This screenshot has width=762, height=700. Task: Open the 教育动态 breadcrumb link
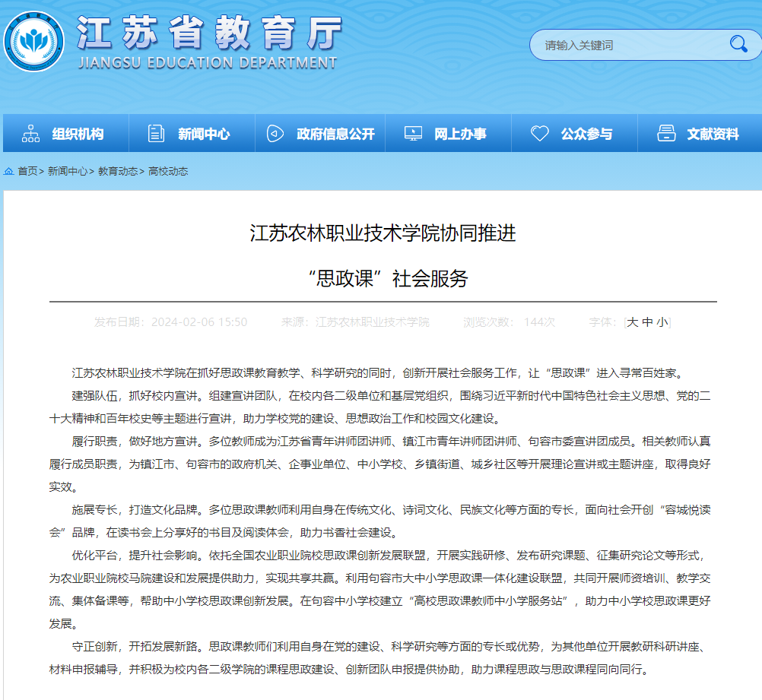pyautogui.click(x=118, y=170)
